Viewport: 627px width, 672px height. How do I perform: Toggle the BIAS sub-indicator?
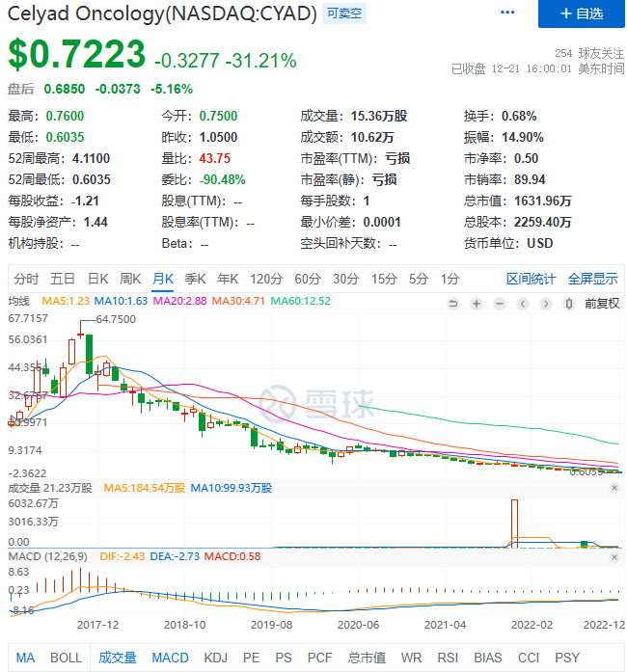(x=488, y=658)
